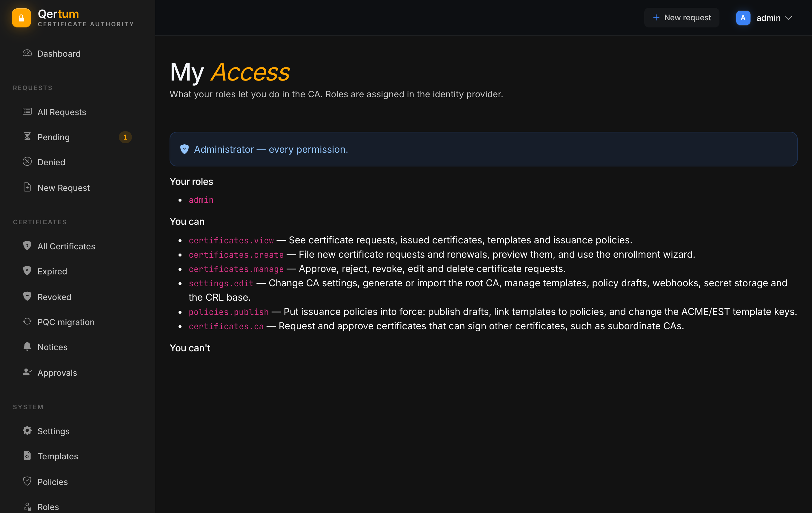Open Pending requests label

point(54,137)
